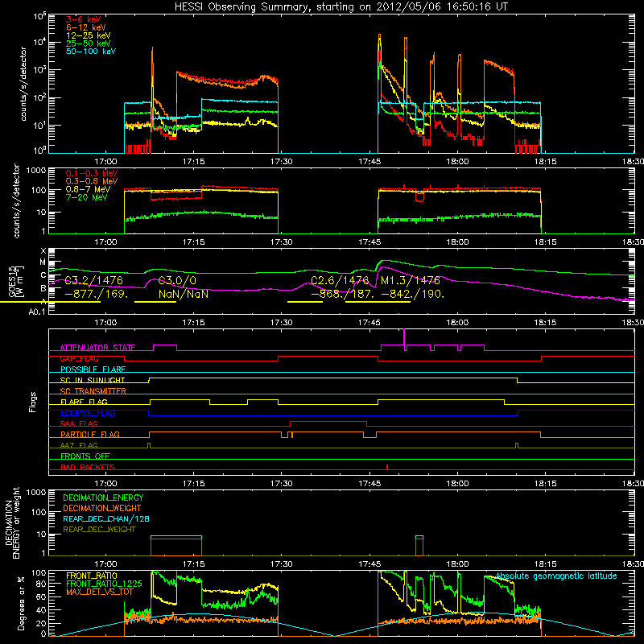Select the orange SC_TRANSMITTER flag label

pos(93,391)
